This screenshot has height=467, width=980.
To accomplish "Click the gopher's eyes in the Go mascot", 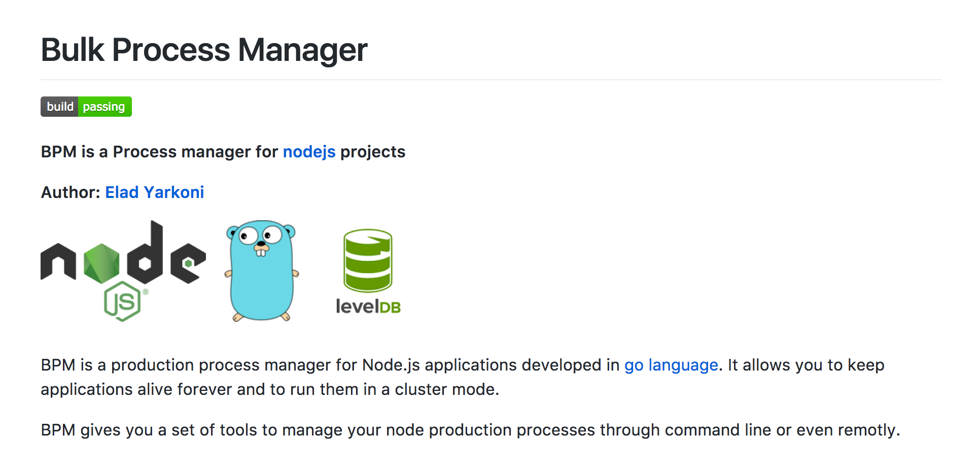I will [260, 235].
